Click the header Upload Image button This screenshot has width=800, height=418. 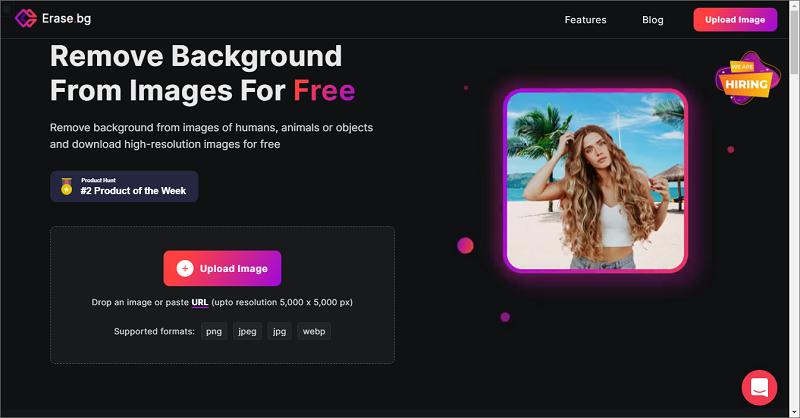click(x=735, y=20)
